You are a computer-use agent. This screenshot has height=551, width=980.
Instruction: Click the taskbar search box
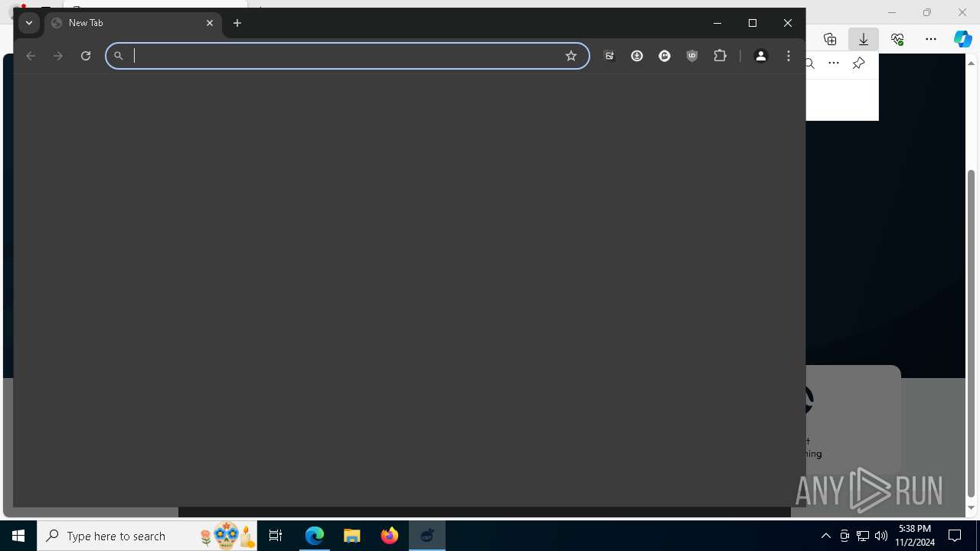coord(147,536)
